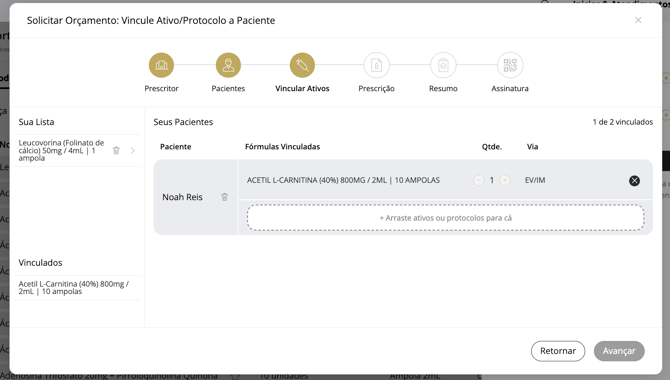Jump to the Prescrição step icon
670x380 pixels.
[x=376, y=65]
